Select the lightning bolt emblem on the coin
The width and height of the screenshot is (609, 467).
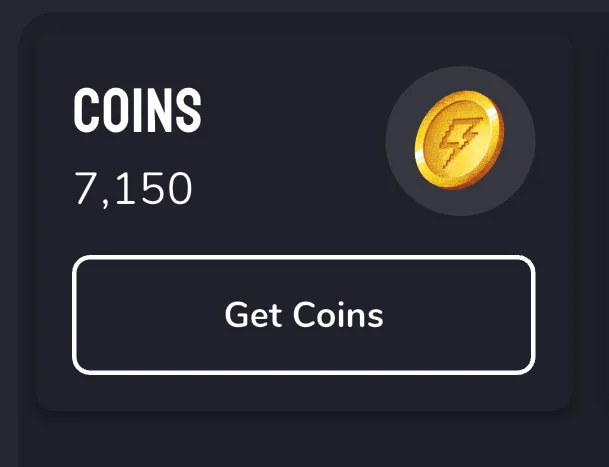(x=461, y=142)
